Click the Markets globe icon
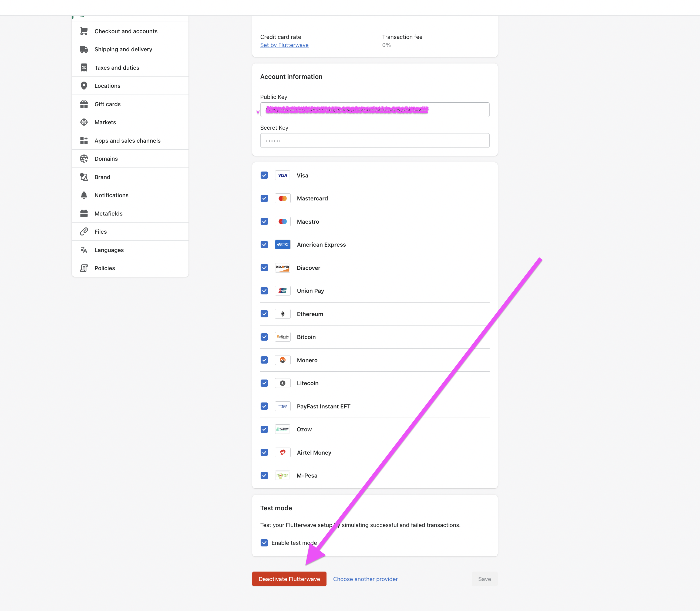 84,122
